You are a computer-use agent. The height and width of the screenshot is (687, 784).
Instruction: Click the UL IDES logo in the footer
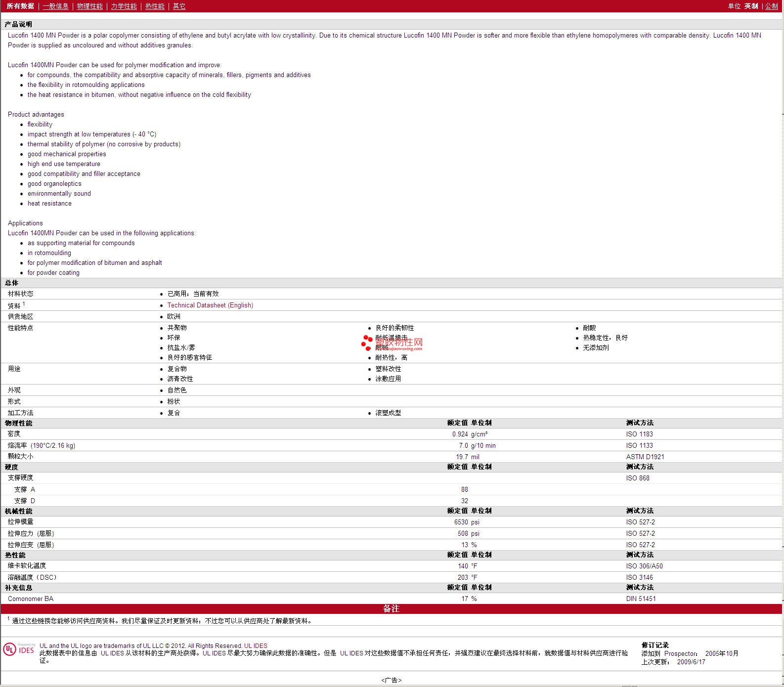tap(19, 649)
